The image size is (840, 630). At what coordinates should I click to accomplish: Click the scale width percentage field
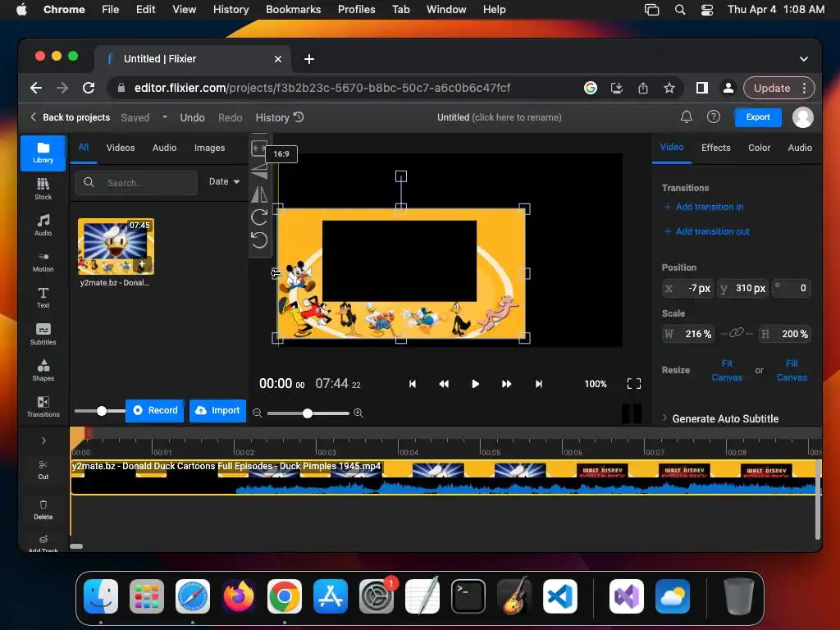688,334
